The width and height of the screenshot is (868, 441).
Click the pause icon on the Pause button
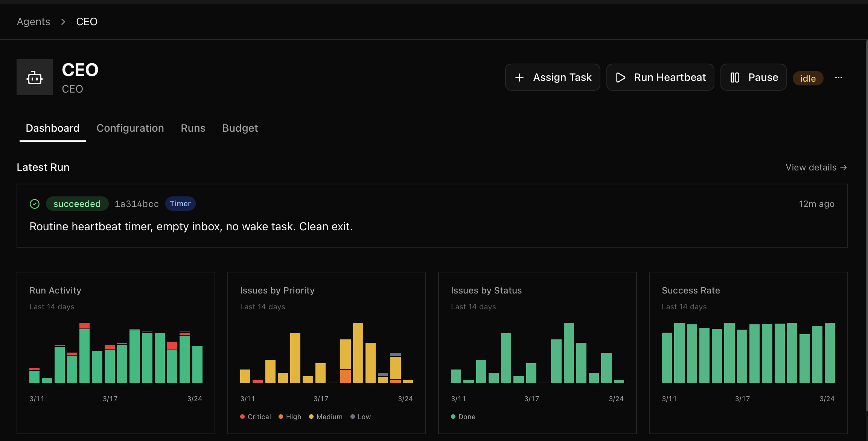734,77
